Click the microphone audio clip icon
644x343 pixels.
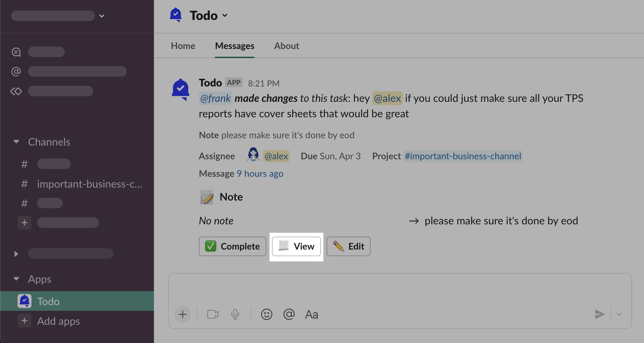point(235,314)
